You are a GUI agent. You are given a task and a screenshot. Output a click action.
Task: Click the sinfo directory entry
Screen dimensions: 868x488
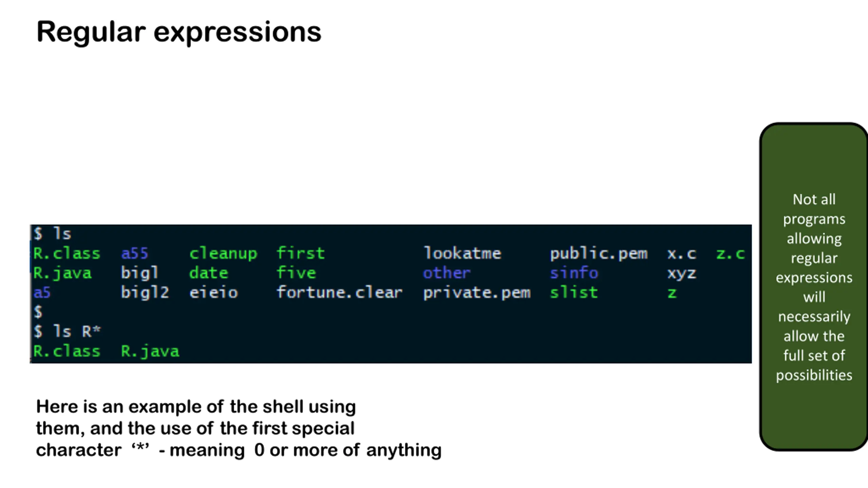tap(574, 273)
